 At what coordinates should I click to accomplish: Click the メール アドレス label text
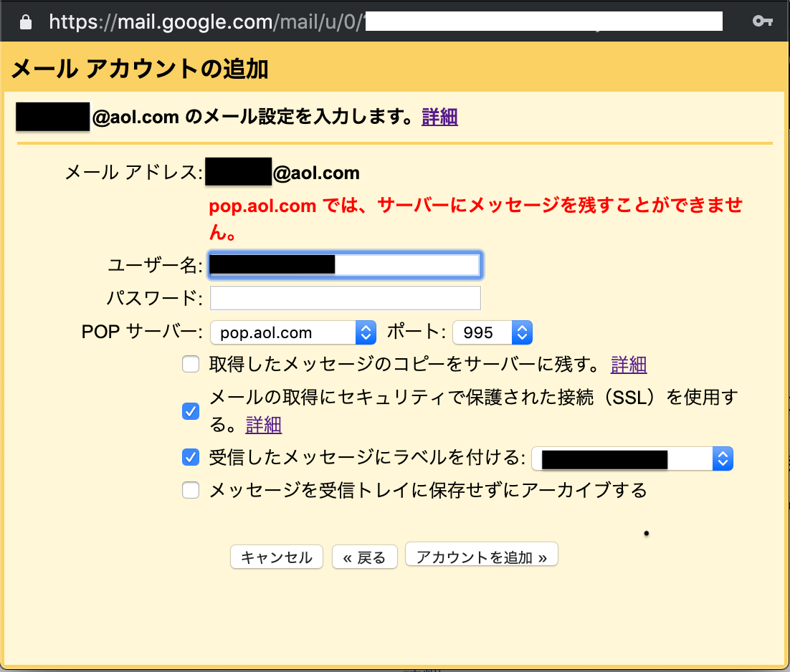[133, 173]
